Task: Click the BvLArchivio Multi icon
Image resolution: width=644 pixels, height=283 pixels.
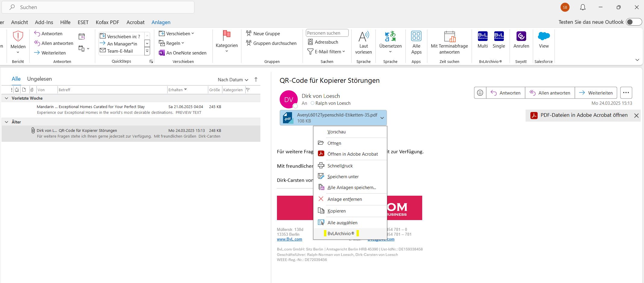Action: pyautogui.click(x=482, y=36)
